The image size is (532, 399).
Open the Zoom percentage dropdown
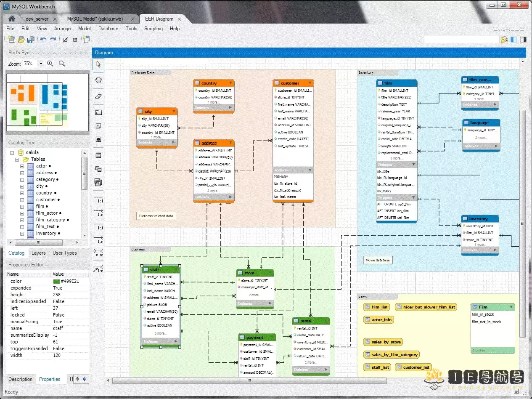pos(41,64)
